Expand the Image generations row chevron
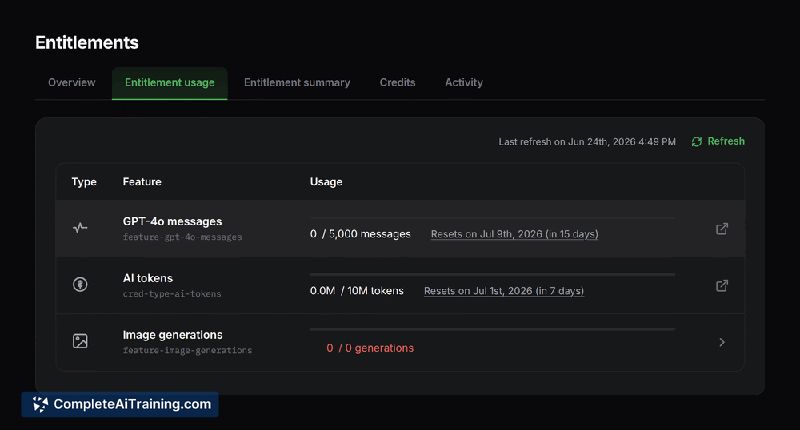This screenshot has width=800, height=430. click(722, 342)
